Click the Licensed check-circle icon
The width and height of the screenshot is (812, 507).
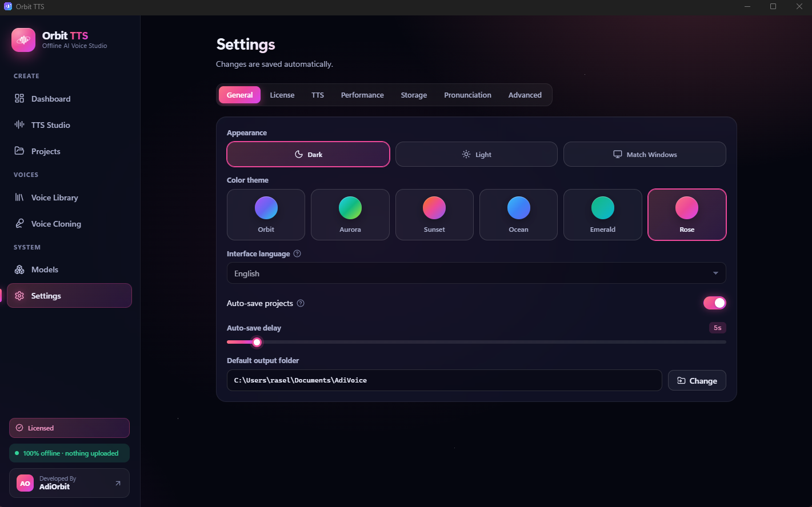point(19,428)
